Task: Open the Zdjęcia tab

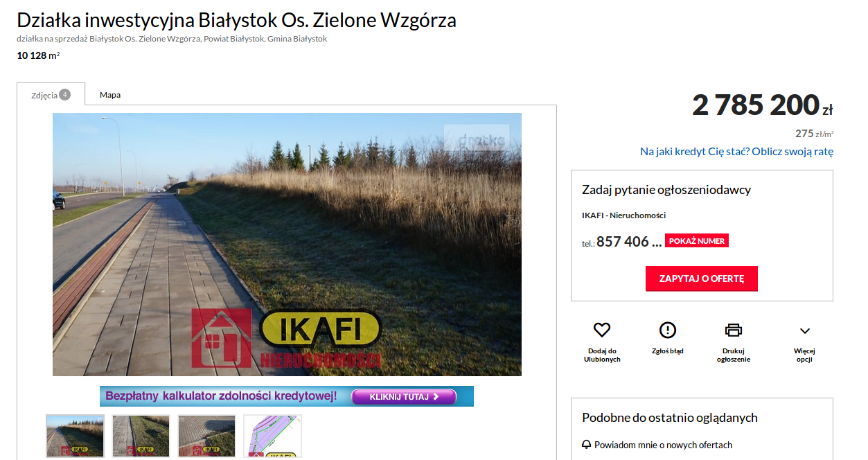Action: (51, 94)
